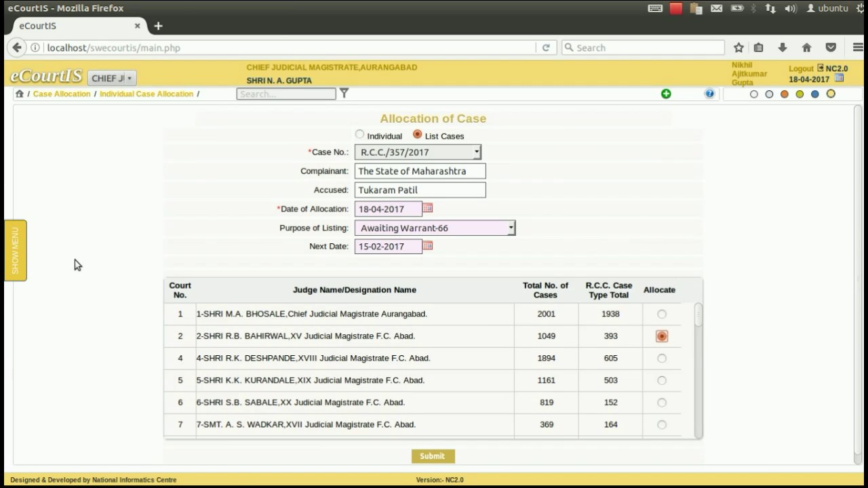Click site info icon in address bar

35,47
